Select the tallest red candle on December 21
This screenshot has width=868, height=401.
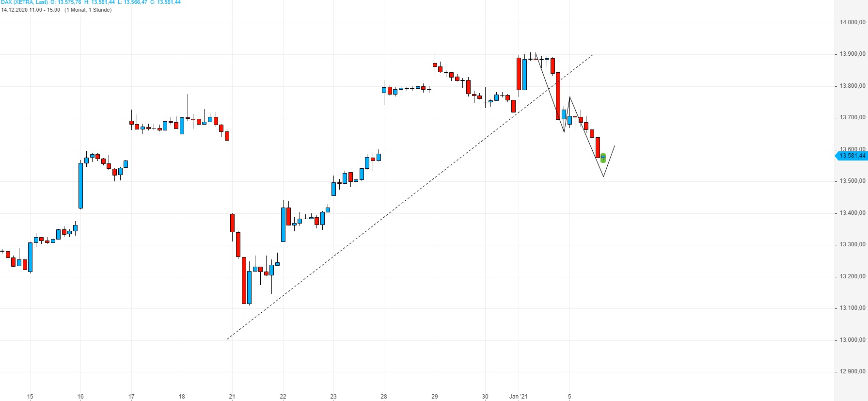244,280
